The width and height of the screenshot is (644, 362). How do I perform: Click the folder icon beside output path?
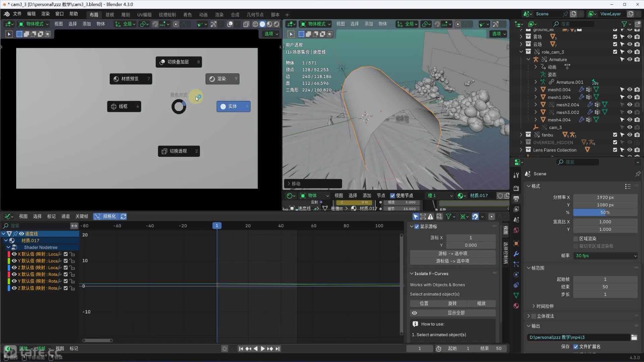pyautogui.click(x=634, y=338)
